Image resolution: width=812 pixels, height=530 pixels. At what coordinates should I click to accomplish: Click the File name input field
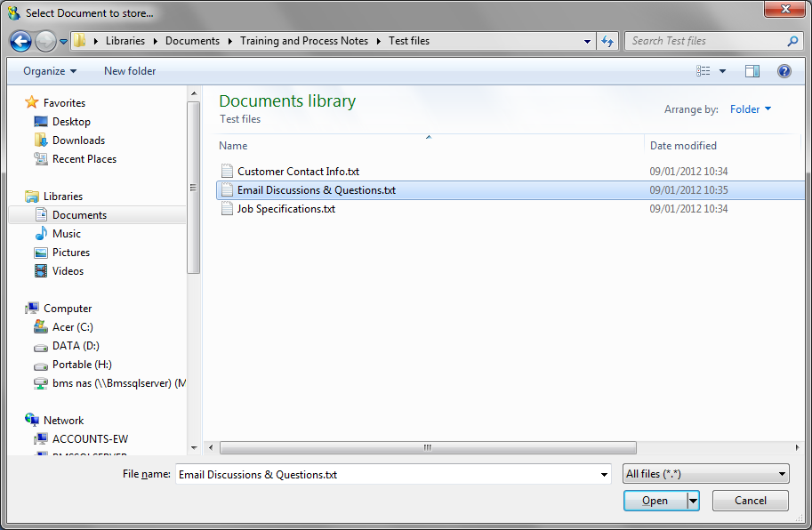click(387, 474)
